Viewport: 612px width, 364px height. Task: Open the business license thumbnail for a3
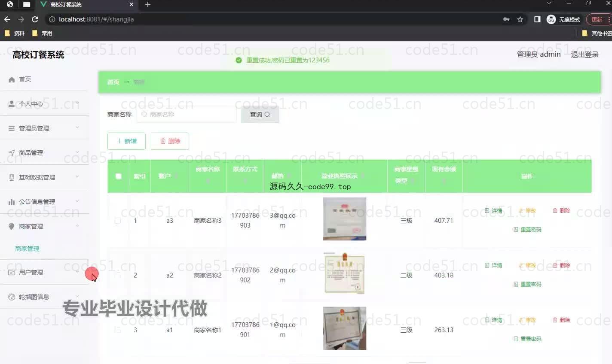click(345, 219)
